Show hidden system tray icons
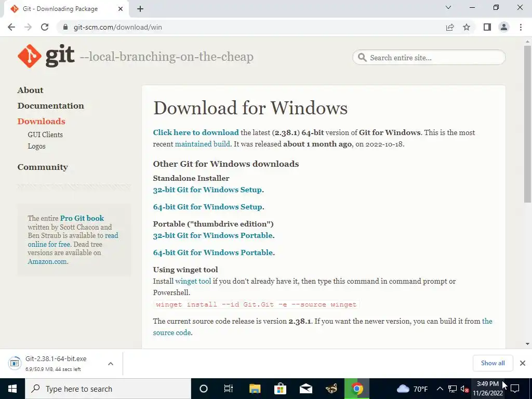Image resolution: width=532 pixels, height=399 pixels. pos(440,389)
